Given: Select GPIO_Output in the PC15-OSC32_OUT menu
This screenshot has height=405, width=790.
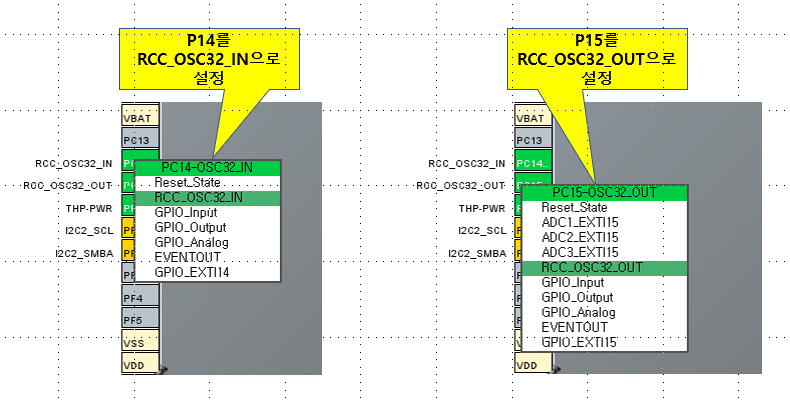Looking at the screenshot, I should click(x=578, y=298).
